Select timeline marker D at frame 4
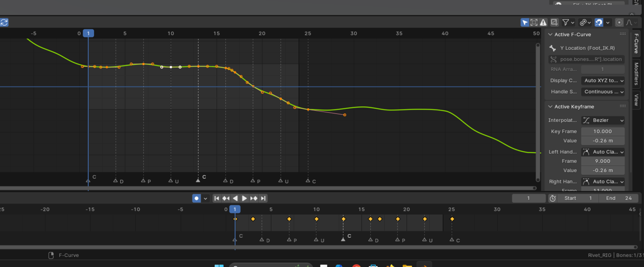The width and height of the screenshot is (644, 267). [262, 240]
